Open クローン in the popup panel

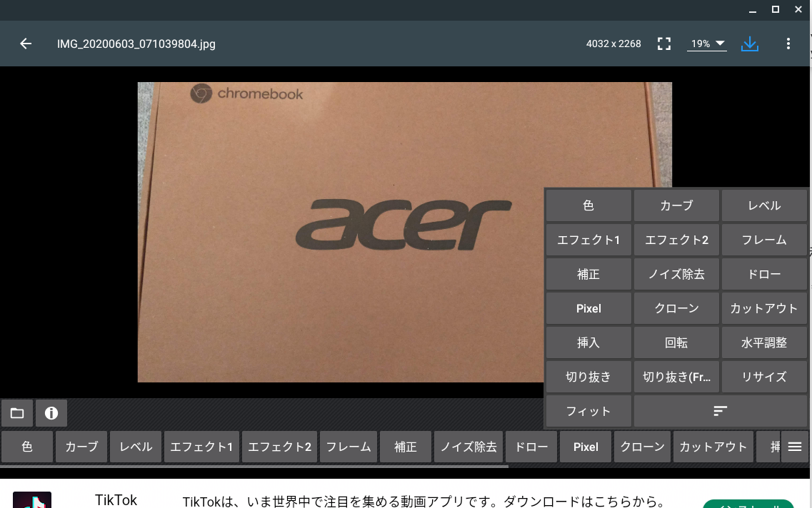click(676, 308)
